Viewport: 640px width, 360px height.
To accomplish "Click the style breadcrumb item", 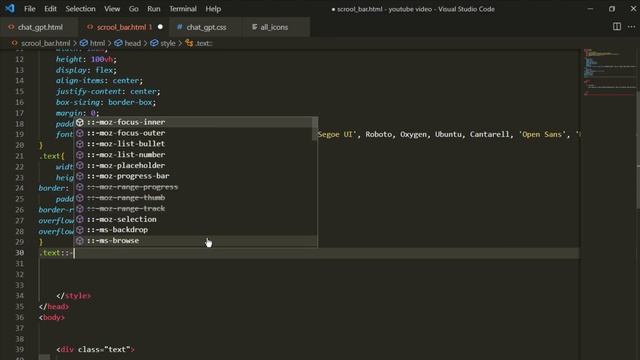I will point(168,43).
